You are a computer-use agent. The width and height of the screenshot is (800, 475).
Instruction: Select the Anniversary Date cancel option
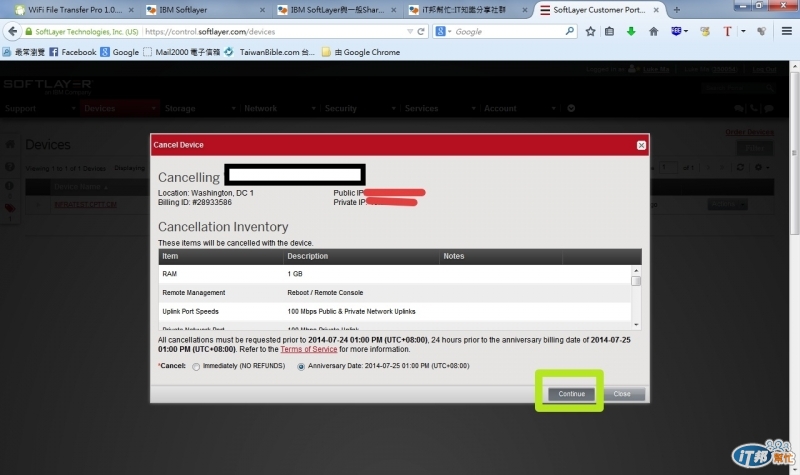coord(301,366)
